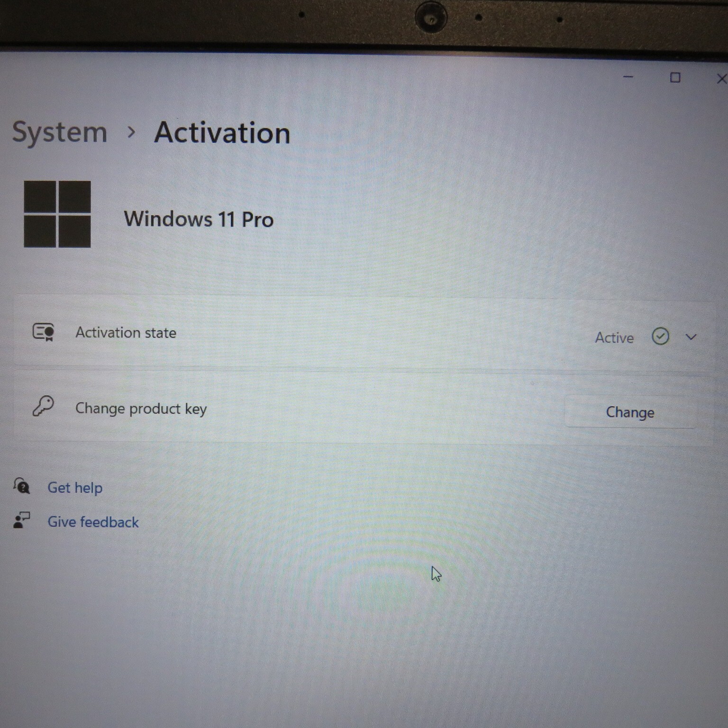Click the Windows 11 logo icon

click(57, 214)
